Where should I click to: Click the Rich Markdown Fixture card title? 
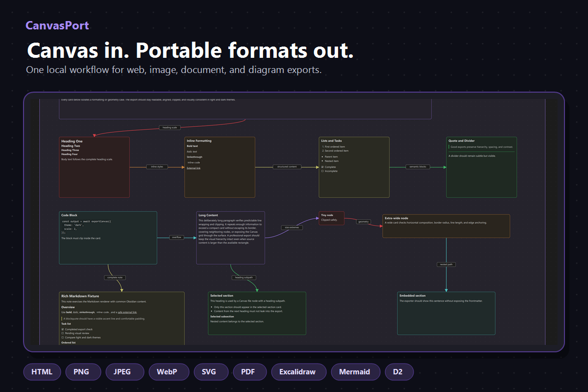point(80,296)
